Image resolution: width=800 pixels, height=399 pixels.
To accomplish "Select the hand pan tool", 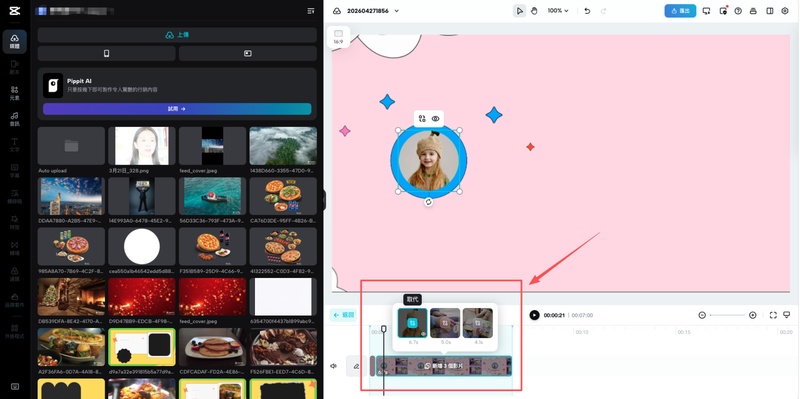I will pos(534,11).
